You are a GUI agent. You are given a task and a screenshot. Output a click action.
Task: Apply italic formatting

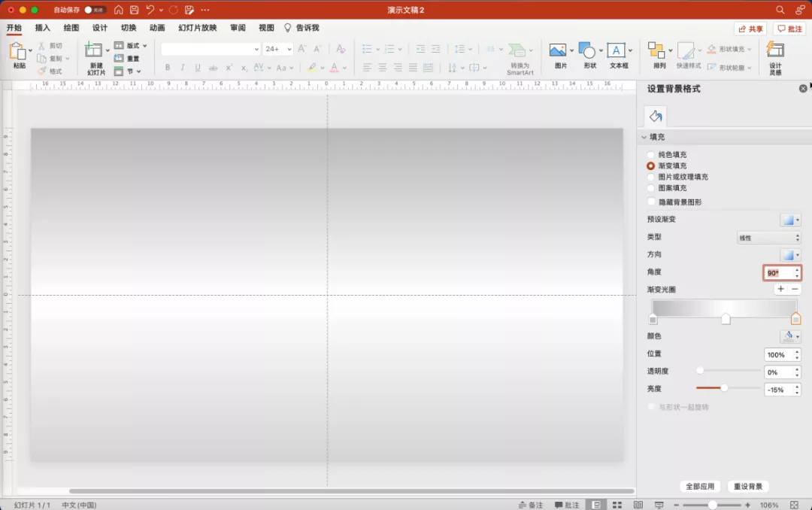click(182, 68)
